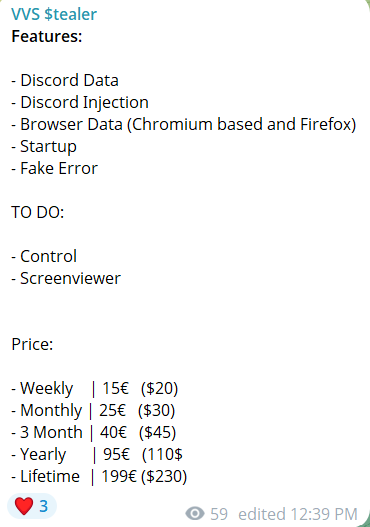Click the Monthly 25€ price line

[93, 411]
